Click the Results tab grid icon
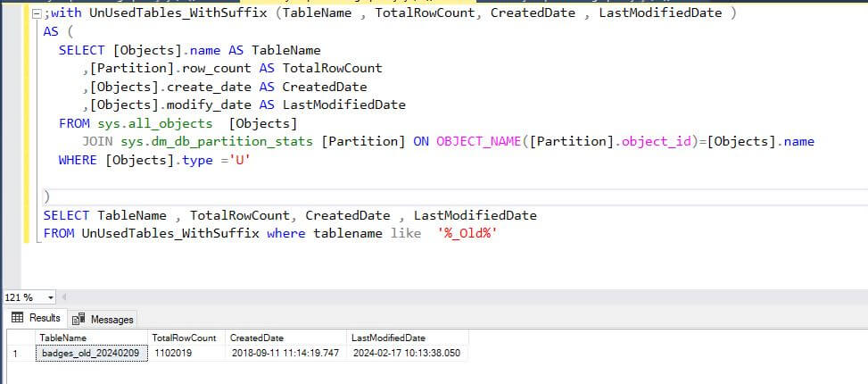This screenshot has width=868, height=384. (x=18, y=318)
